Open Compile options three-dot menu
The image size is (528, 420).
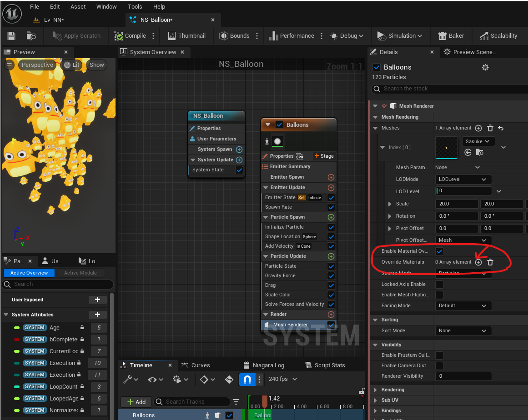[x=153, y=35]
